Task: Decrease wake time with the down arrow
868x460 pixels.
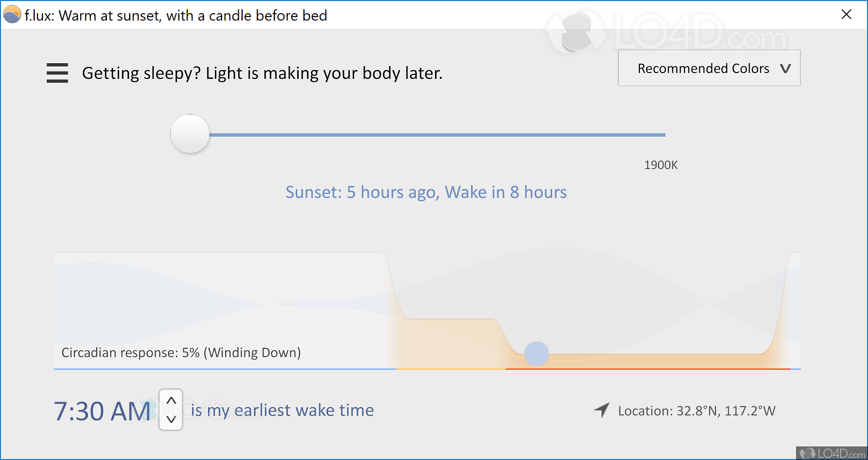Action: (x=171, y=419)
